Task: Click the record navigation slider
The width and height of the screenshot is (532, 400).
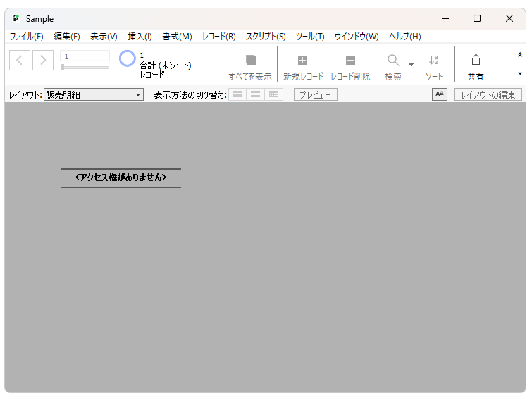Action: tap(85, 68)
